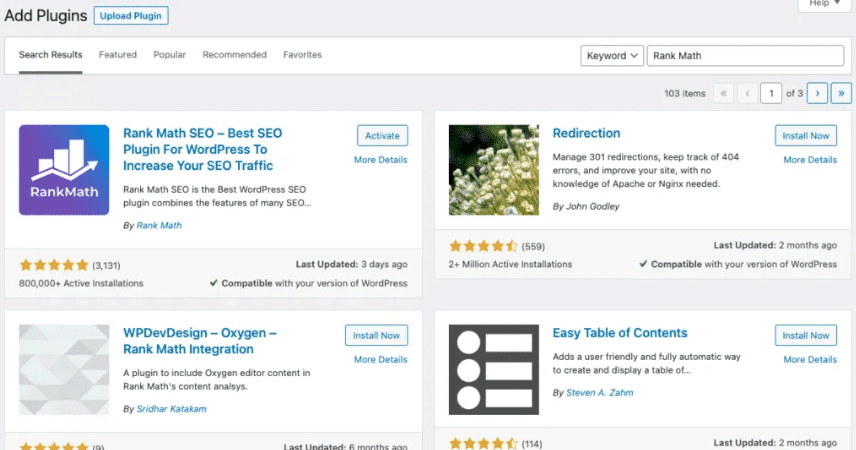Click the Rank Math compatibility checkmark
856x450 pixels.
213,283
